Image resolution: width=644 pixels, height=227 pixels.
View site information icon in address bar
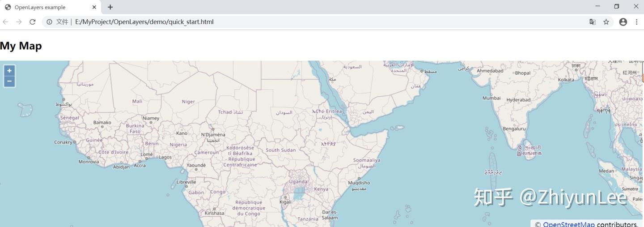tap(50, 22)
